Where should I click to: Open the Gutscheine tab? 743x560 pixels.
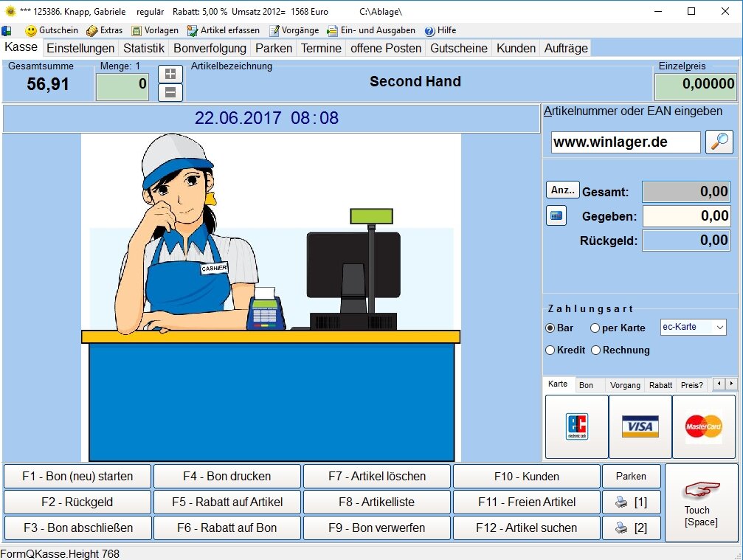tap(457, 47)
